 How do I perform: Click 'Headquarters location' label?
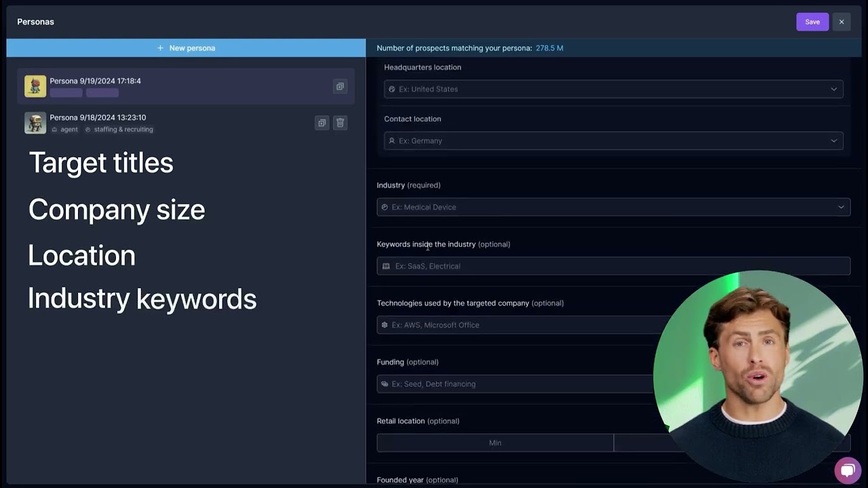pyautogui.click(x=422, y=67)
